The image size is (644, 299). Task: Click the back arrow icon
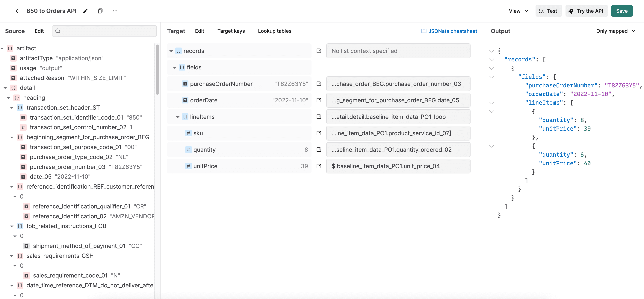(x=17, y=11)
